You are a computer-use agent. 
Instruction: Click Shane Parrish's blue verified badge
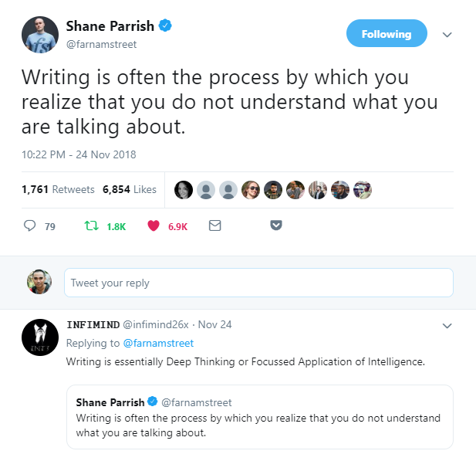click(165, 26)
